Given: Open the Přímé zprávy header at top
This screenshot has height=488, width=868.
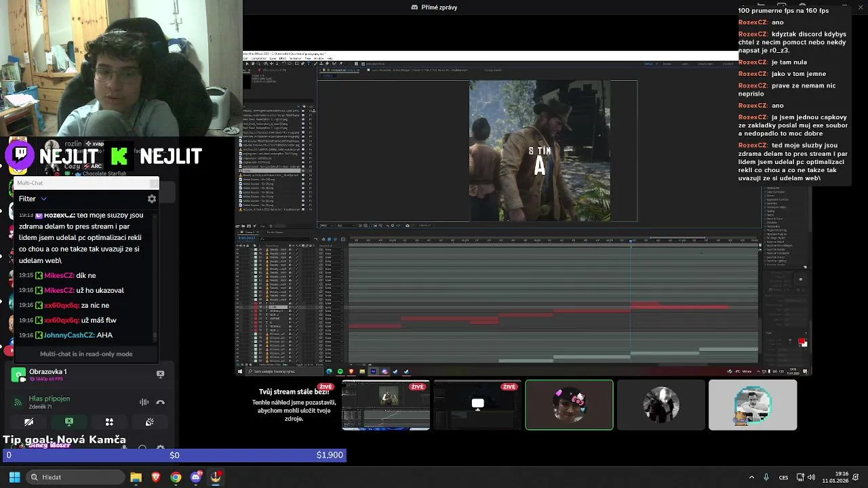Looking at the screenshot, I should pyautogui.click(x=434, y=7).
